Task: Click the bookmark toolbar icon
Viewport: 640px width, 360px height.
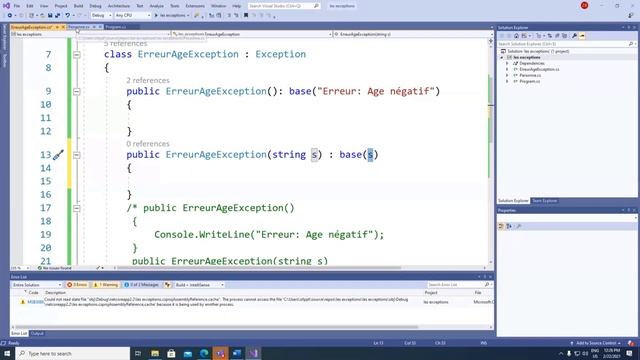Action: [246, 15]
